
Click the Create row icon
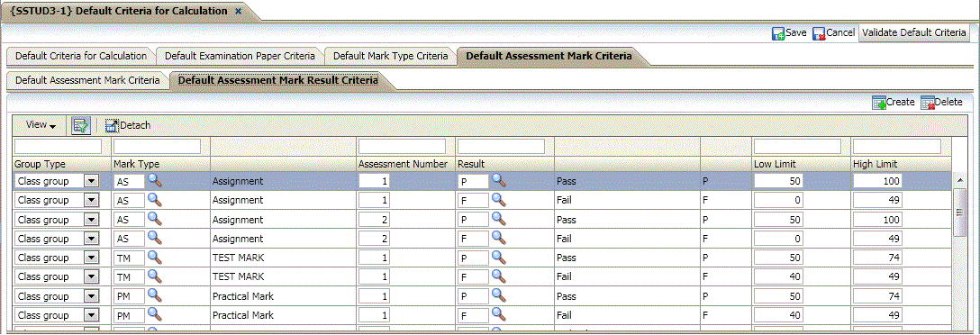(x=879, y=103)
